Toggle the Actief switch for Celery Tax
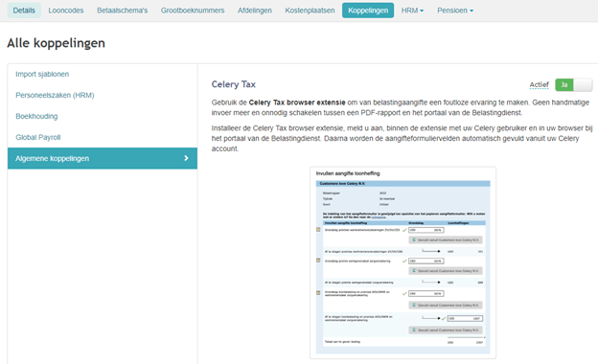Screen dimensions: 598x364 click(574, 84)
